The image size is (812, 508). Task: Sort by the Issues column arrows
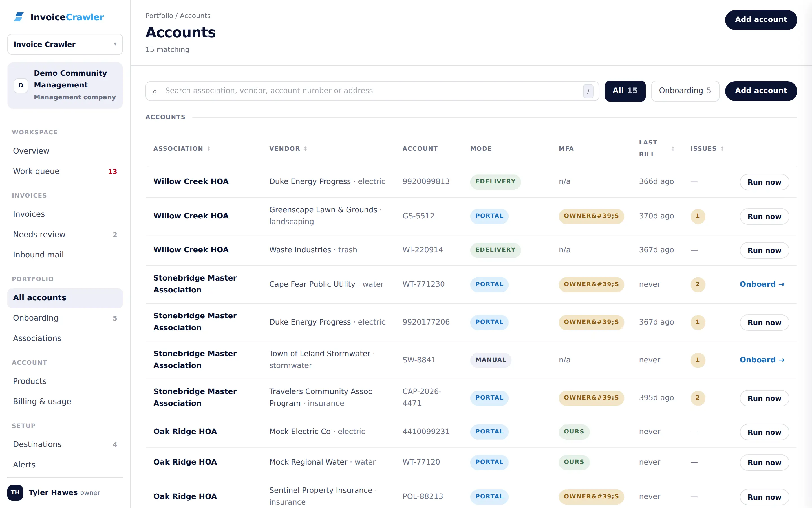pos(722,148)
